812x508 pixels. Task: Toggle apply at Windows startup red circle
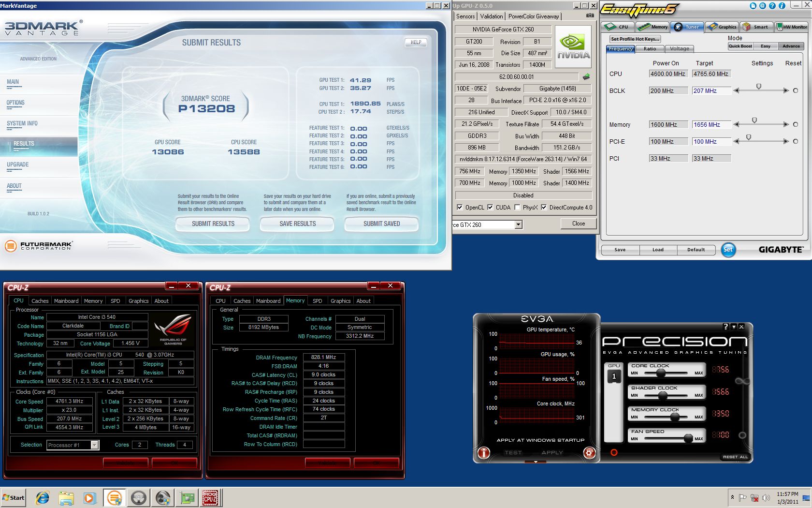pyautogui.click(x=614, y=452)
